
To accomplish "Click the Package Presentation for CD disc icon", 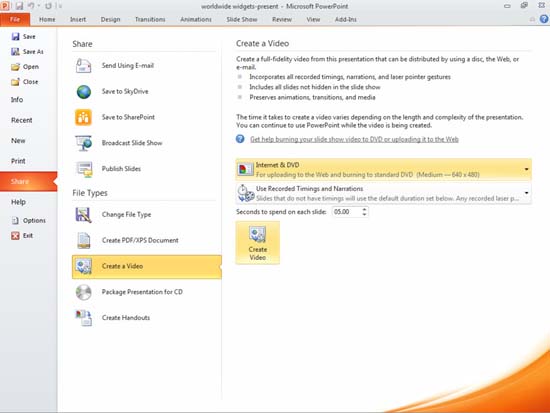I will (x=83, y=292).
